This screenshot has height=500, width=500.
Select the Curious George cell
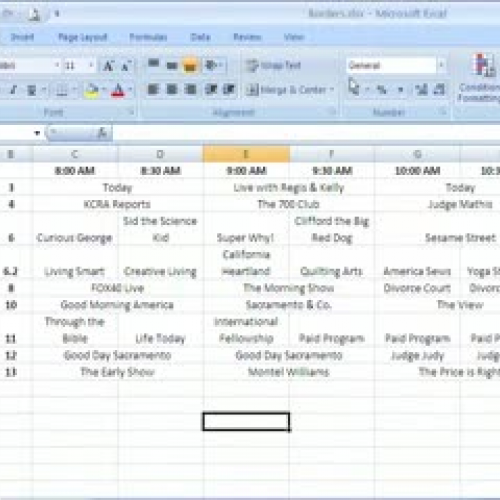coord(75,229)
